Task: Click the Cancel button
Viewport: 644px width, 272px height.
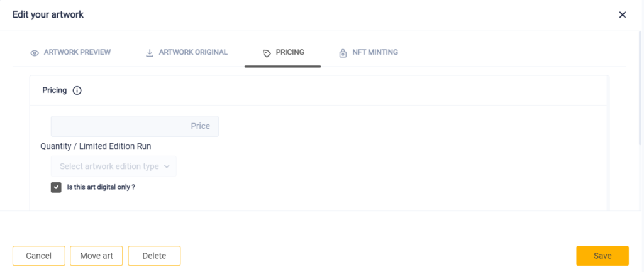Action: pyautogui.click(x=38, y=256)
